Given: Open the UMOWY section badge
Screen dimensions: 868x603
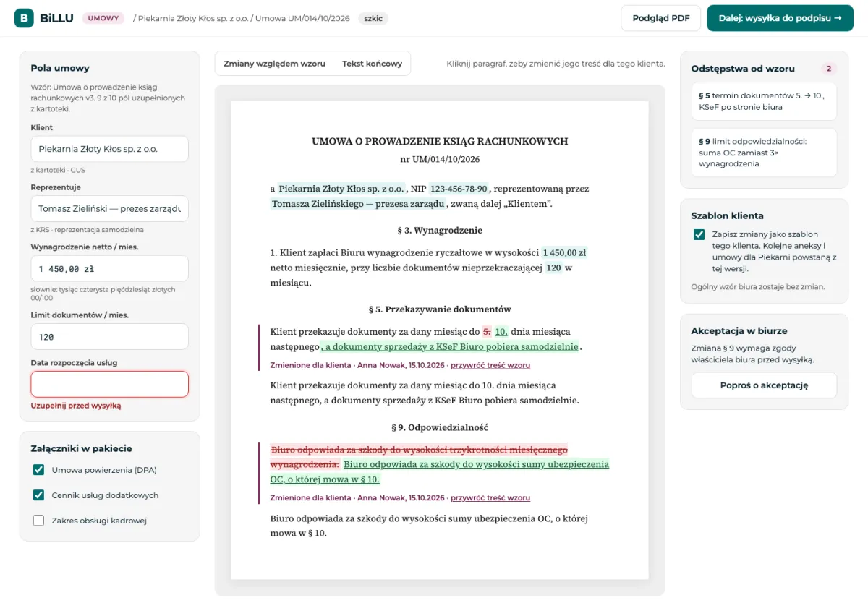Looking at the screenshot, I should click(x=103, y=18).
